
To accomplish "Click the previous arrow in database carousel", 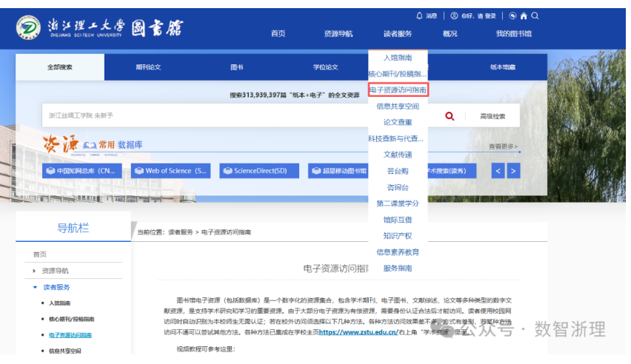I will click(x=498, y=171).
